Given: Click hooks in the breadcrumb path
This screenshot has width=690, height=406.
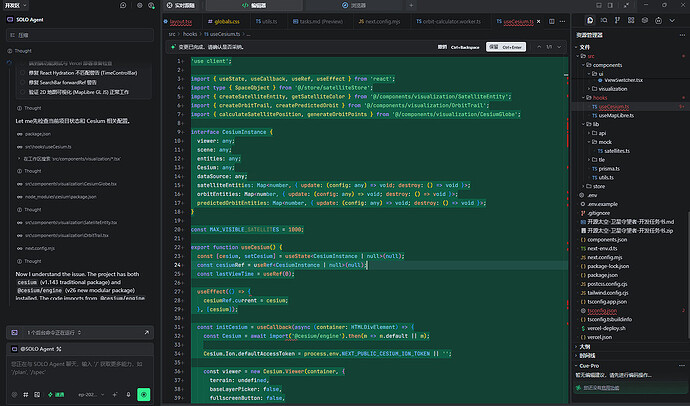Looking at the screenshot, I should coord(190,34).
